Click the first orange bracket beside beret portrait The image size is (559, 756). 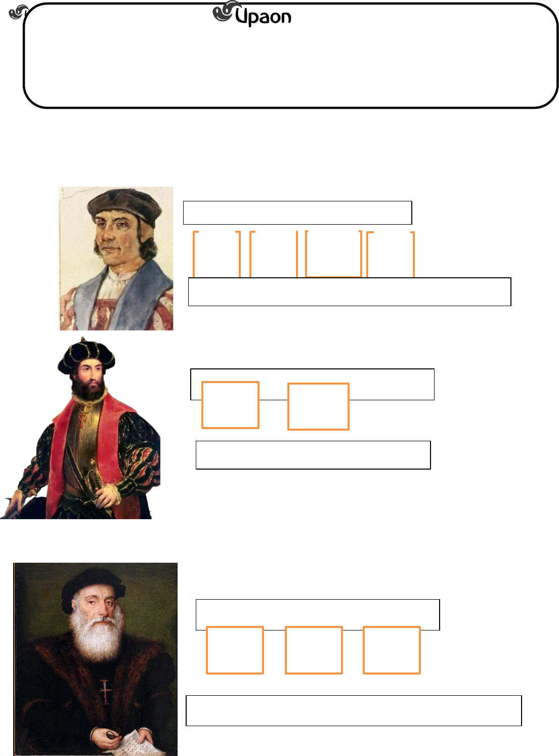(217, 254)
